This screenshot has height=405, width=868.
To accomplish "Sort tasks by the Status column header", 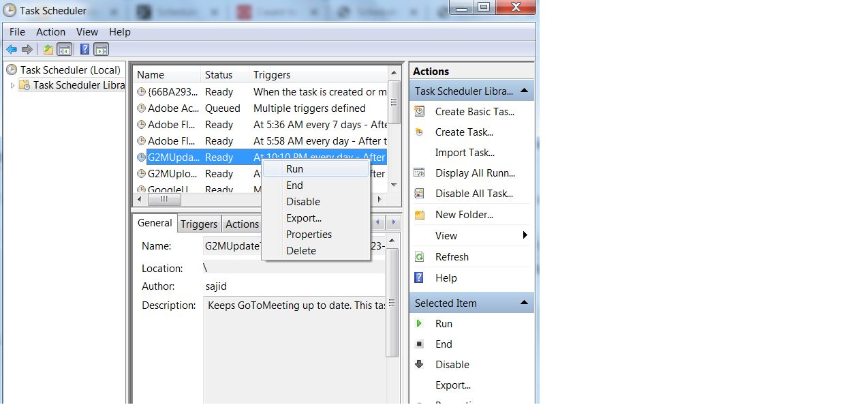I will click(226, 75).
